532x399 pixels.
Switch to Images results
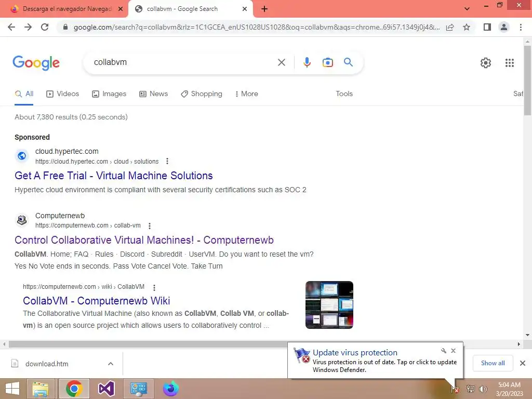point(109,94)
